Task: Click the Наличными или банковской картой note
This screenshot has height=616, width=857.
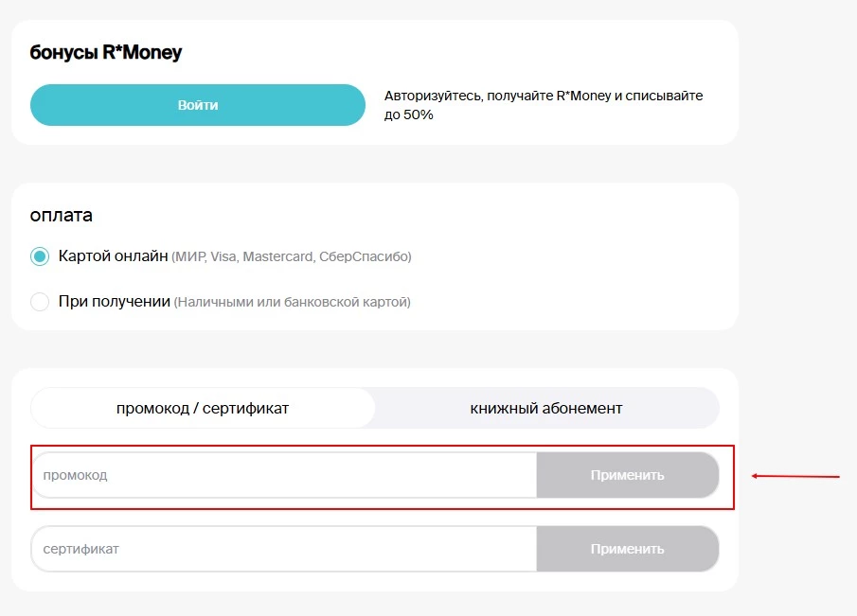Action: (x=292, y=303)
